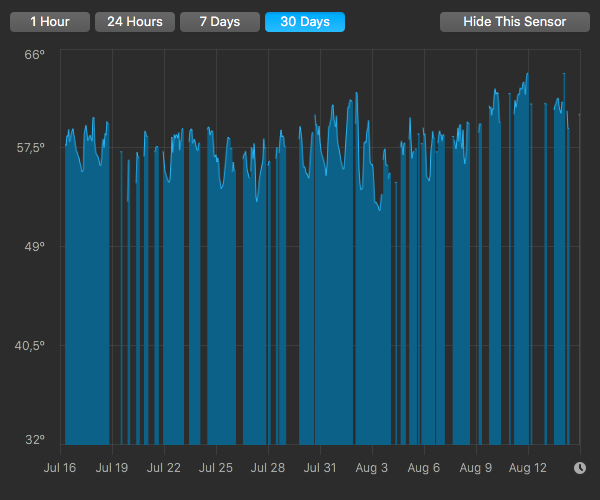Click the 32° axis label
Viewport: 600px width, 500px height.
[x=35, y=440]
